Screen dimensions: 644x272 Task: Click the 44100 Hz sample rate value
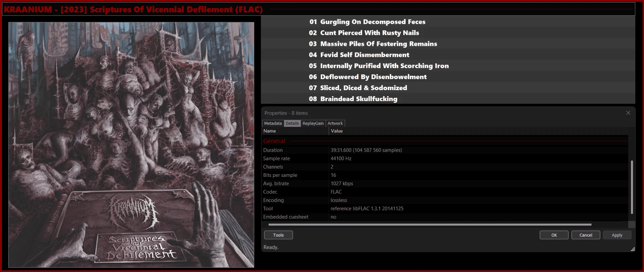(x=341, y=158)
